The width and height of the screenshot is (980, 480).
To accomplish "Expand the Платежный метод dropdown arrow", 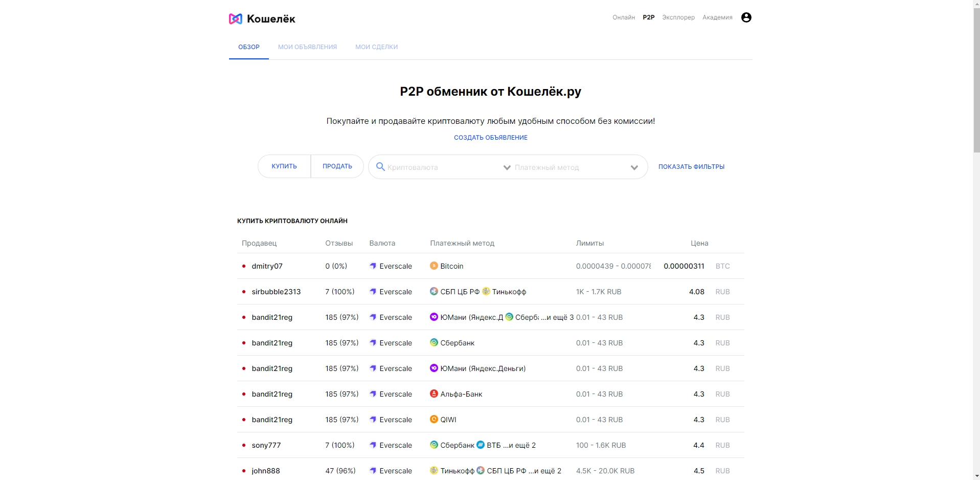I will coord(634,167).
